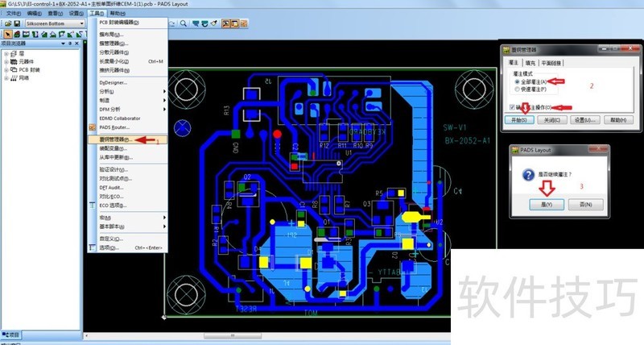
Task: Choose 簇布局 menu entry
Action: click(127, 35)
